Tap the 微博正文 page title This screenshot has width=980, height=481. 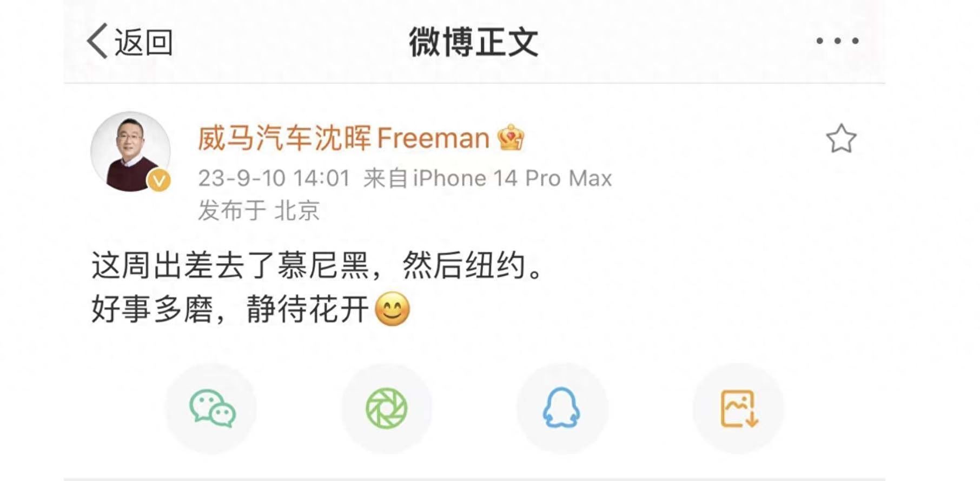coord(474,42)
